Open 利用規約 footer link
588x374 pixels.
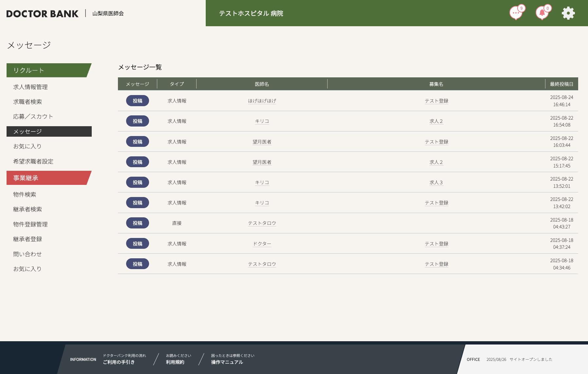click(x=175, y=362)
